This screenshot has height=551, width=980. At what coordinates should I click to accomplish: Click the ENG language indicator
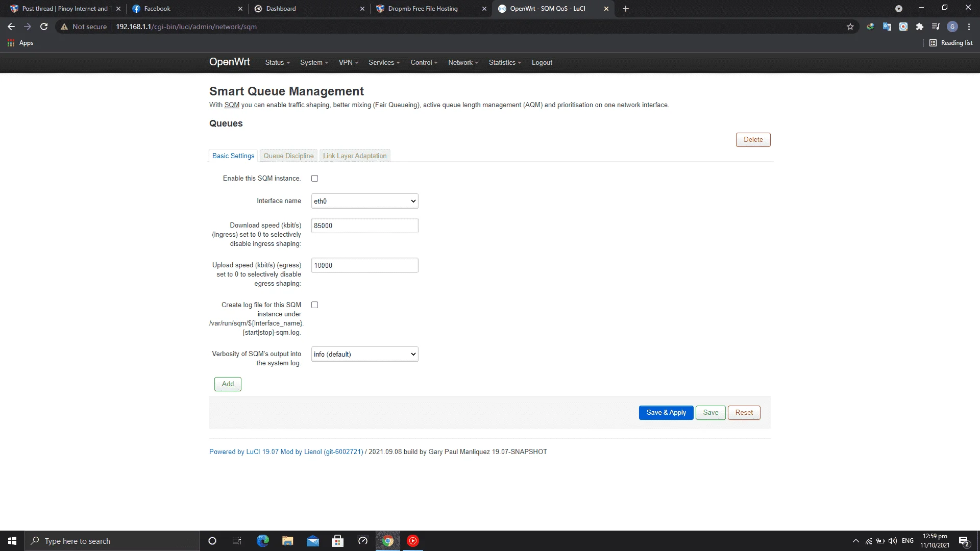coord(908,541)
